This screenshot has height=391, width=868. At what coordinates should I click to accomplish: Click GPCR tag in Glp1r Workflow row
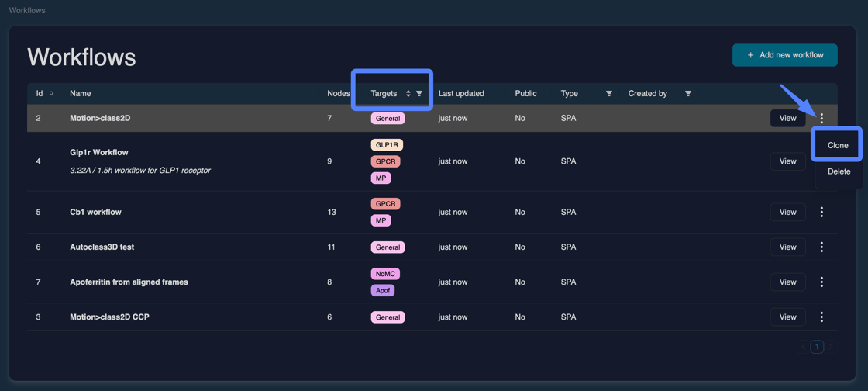pos(385,161)
